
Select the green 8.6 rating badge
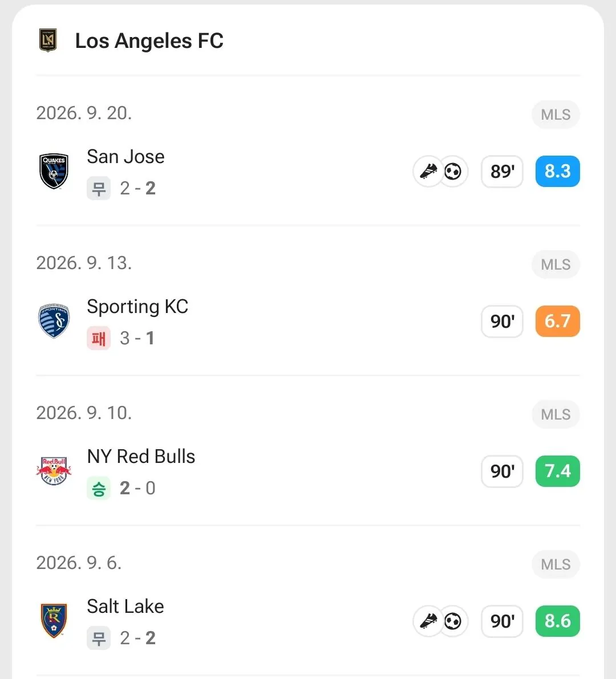point(557,621)
